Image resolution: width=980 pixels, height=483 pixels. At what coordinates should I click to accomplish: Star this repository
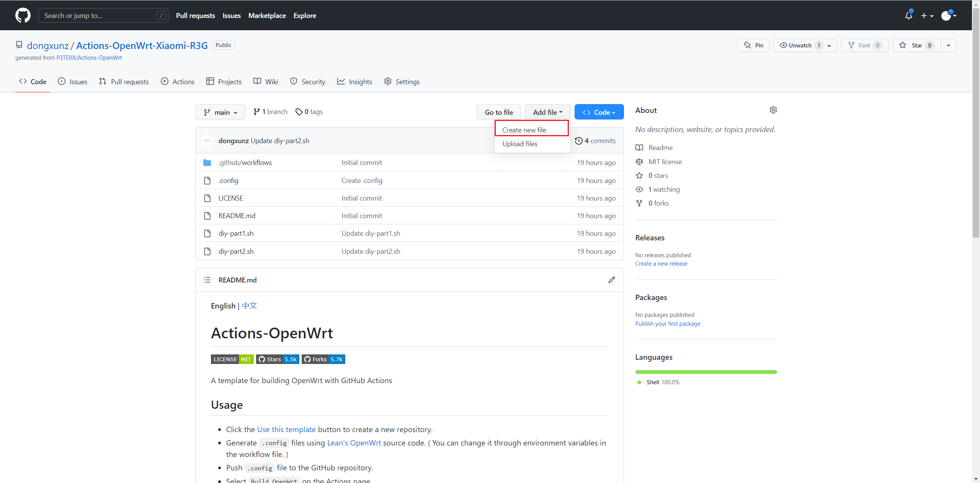(x=916, y=45)
